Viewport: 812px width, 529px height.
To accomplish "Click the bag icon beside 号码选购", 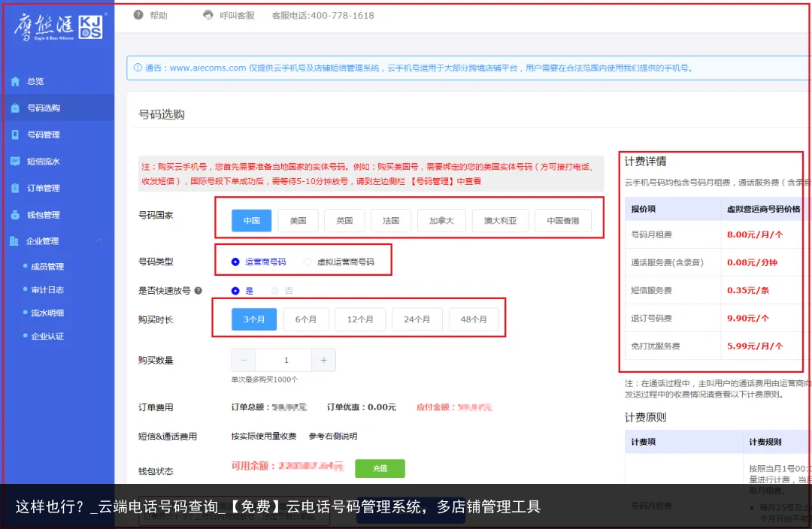I will [x=15, y=108].
